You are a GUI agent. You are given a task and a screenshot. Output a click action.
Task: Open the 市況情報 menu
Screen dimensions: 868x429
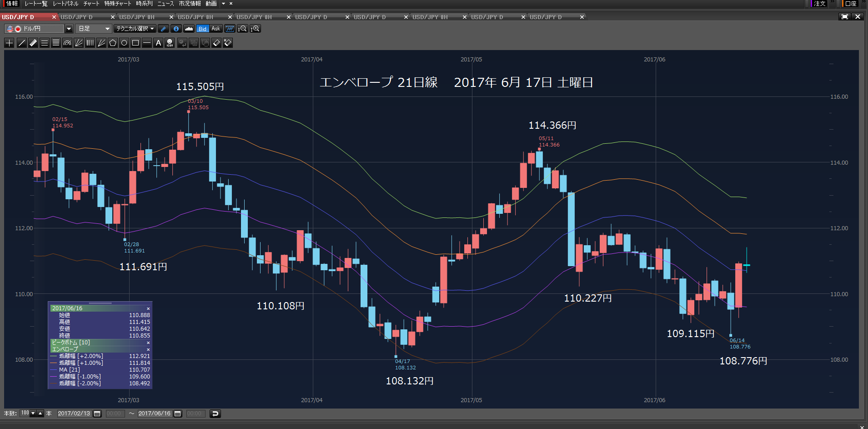point(190,4)
